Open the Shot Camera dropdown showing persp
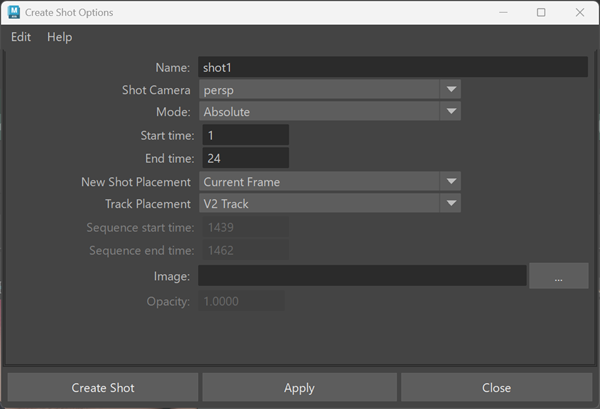The image size is (600, 409). coord(330,90)
